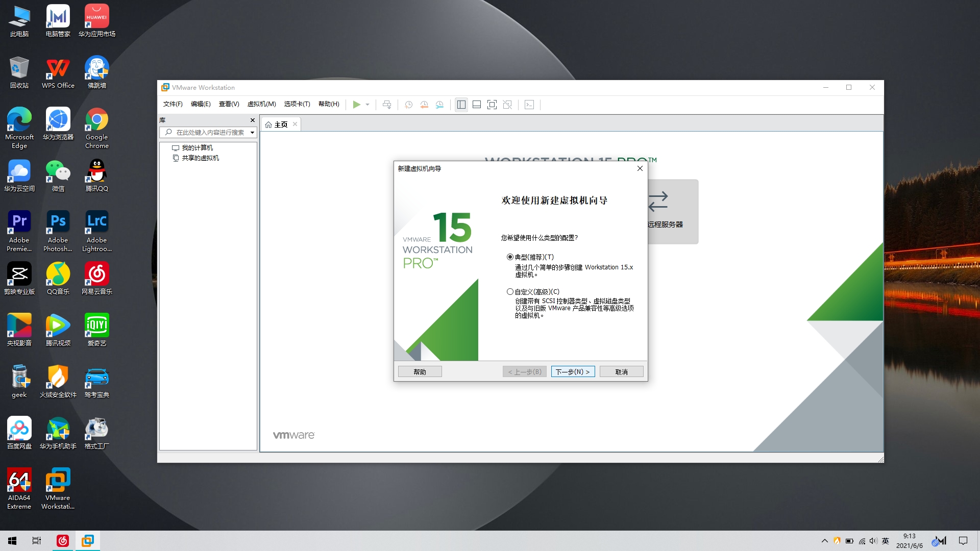
Task: Open the library search dropdown arrow
Action: pyautogui.click(x=252, y=133)
